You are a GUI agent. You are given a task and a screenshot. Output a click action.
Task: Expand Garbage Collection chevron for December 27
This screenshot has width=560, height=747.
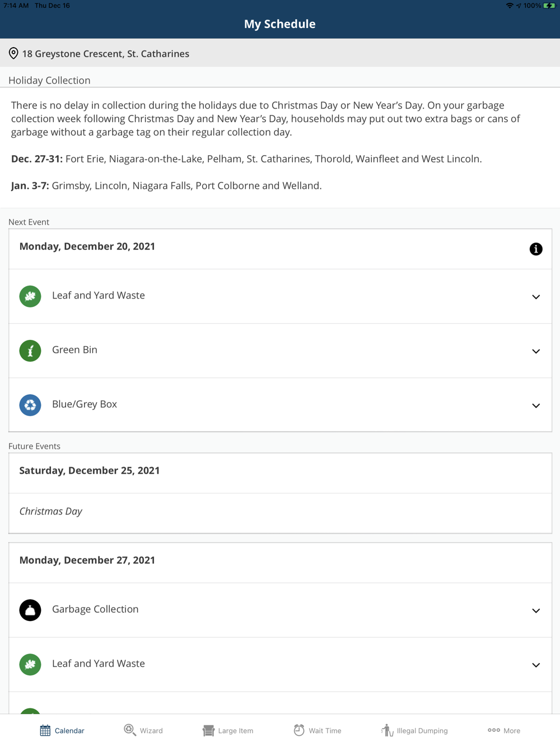click(x=536, y=610)
